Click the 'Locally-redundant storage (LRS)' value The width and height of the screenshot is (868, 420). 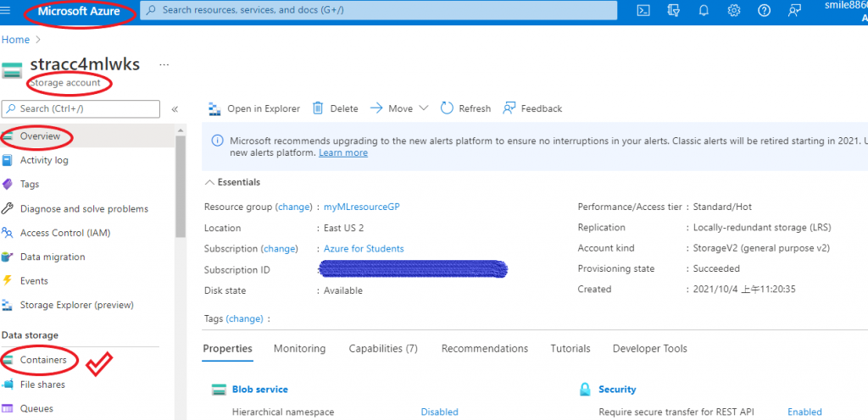pos(762,228)
